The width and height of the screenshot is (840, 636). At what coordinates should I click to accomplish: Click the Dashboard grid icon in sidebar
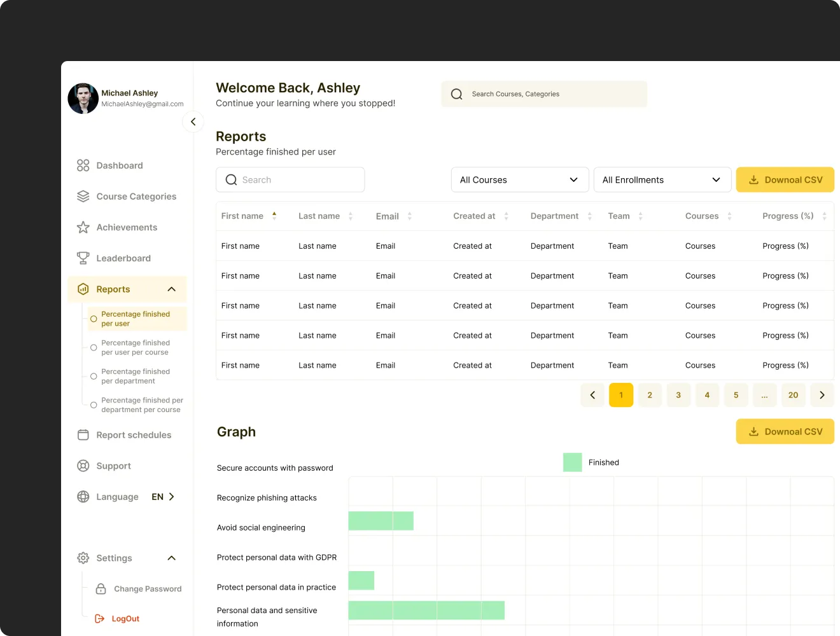(83, 165)
